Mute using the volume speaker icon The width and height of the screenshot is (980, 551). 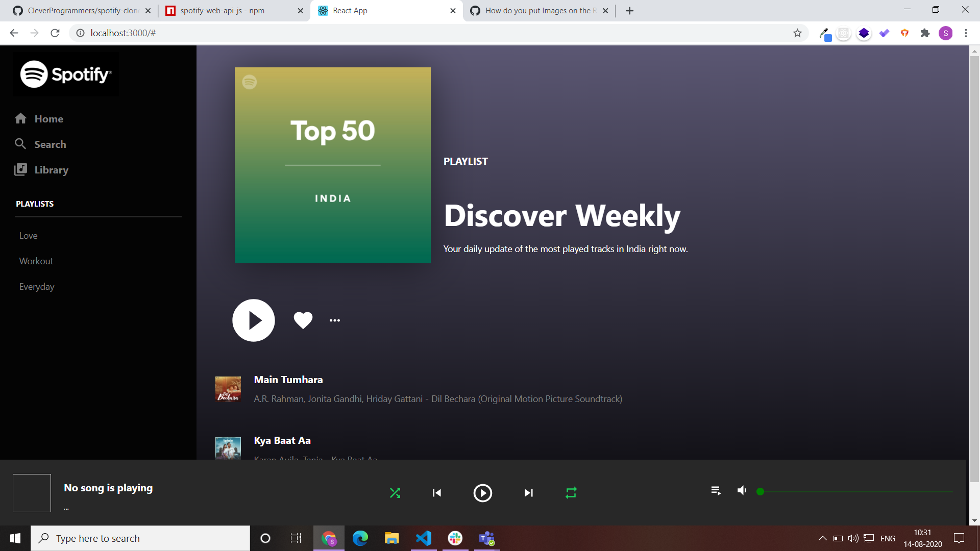tap(742, 491)
